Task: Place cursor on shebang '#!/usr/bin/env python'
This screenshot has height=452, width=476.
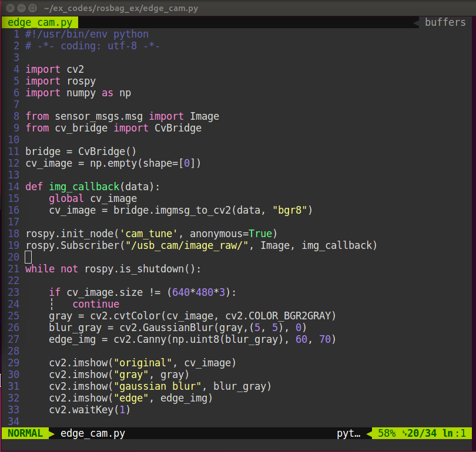Action: click(x=87, y=34)
